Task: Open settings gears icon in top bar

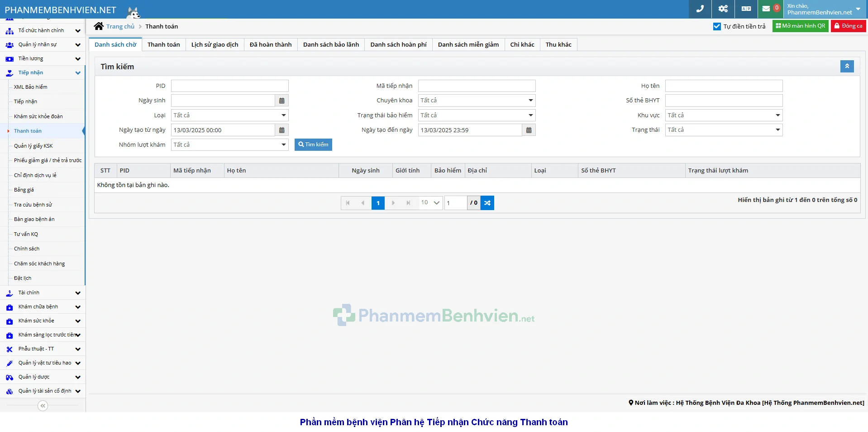Action: [723, 9]
